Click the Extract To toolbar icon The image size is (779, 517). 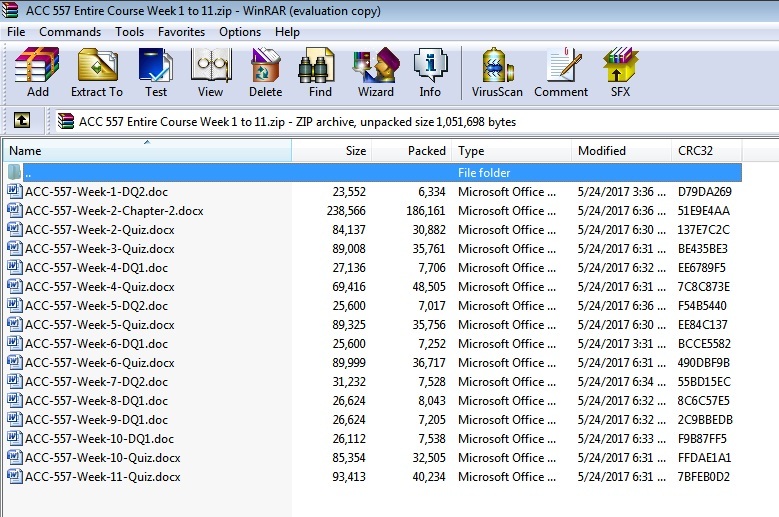tap(97, 66)
